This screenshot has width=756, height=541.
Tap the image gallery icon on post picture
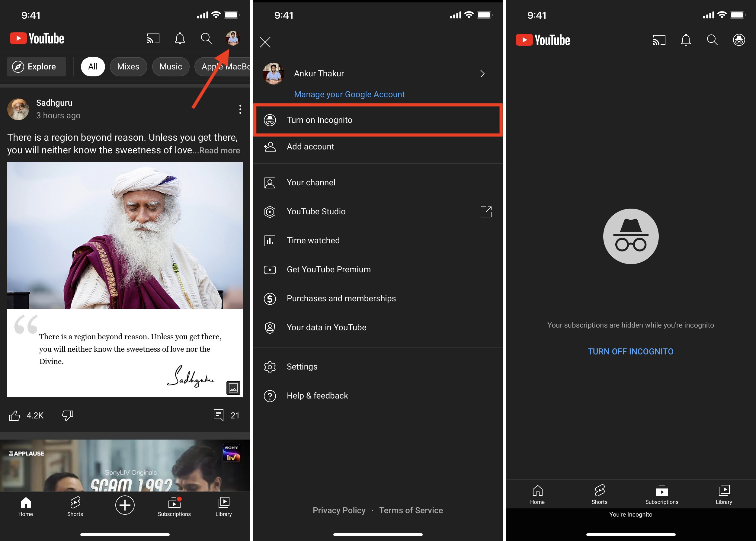coord(233,388)
